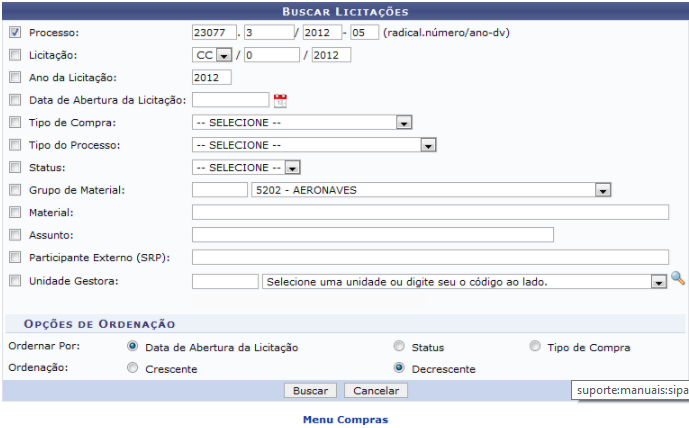Enable the Ano da Licitação checkbox
689x428 pixels.
(15, 77)
